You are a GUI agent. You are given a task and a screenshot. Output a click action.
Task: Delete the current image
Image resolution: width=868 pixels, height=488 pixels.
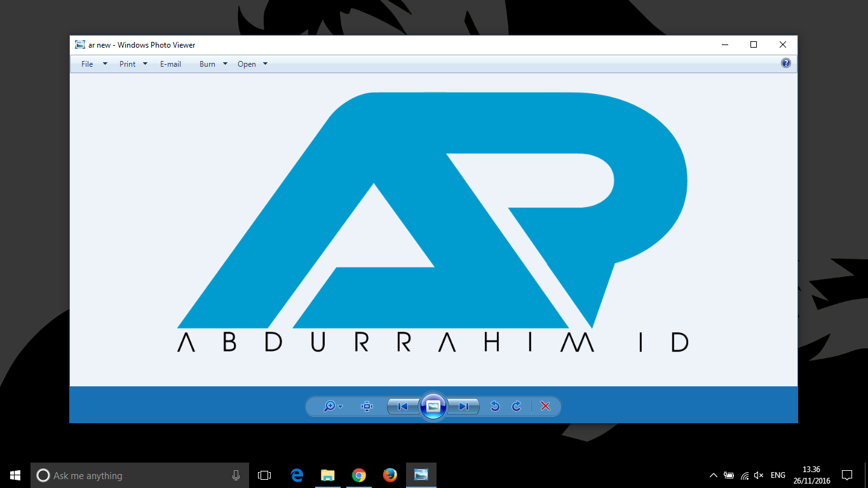pyautogui.click(x=545, y=406)
